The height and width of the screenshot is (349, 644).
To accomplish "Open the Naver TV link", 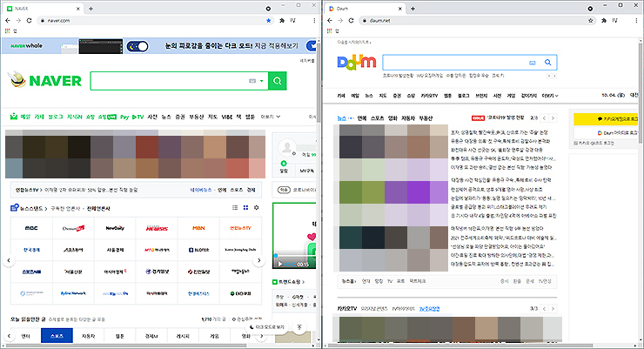I will point(138,117).
